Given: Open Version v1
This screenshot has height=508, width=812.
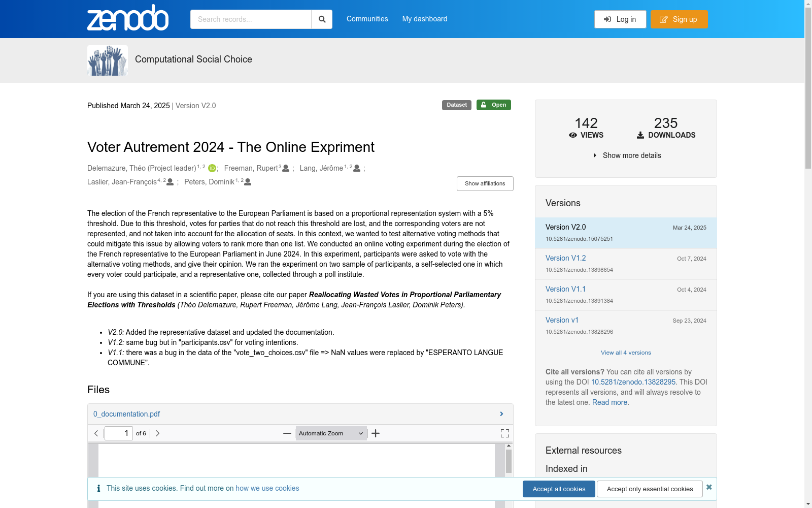Looking at the screenshot, I should point(562,320).
